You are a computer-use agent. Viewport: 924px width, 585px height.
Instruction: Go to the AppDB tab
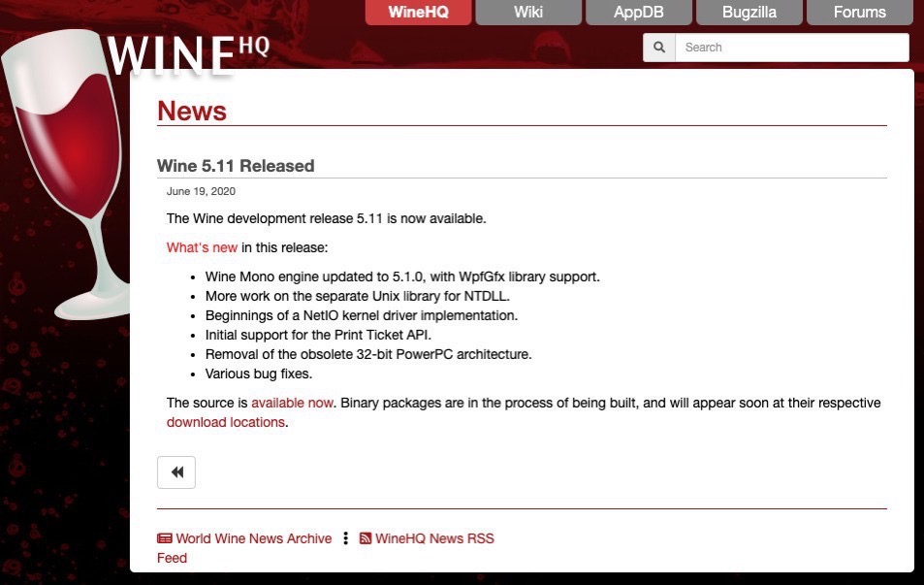(639, 13)
